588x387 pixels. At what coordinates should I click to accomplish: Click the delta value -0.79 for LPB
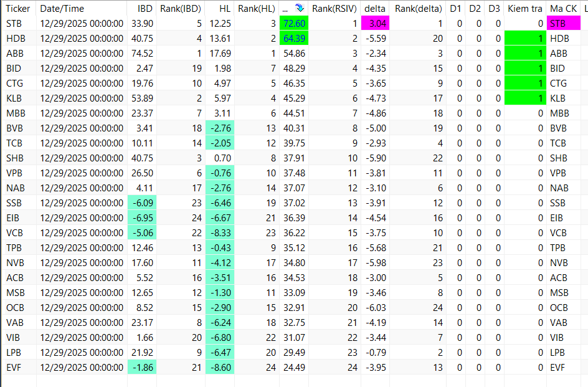[x=375, y=353]
